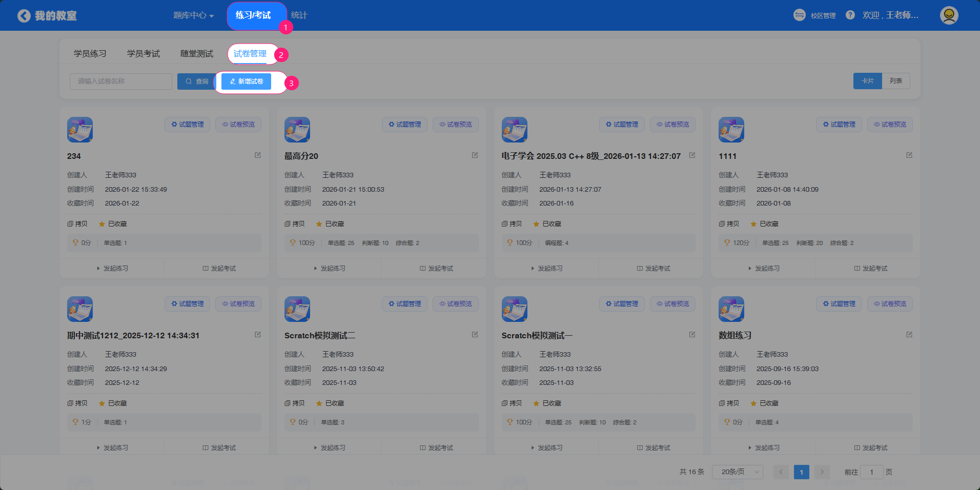Open 试题管理 for Scratch模拟测试一
Image resolution: width=980 pixels, height=490 pixels.
(x=622, y=304)
